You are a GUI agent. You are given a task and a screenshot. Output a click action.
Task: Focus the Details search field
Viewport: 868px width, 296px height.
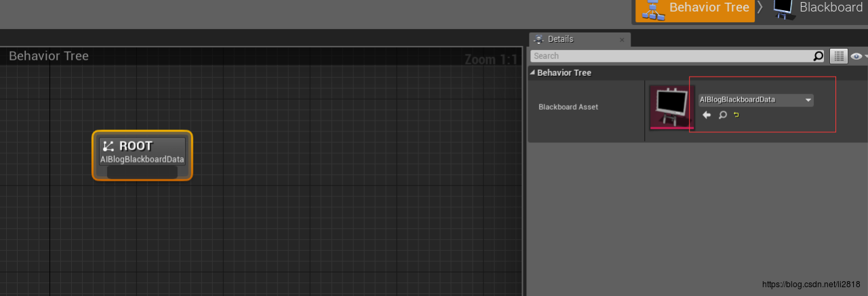click(x=673, y=56)
